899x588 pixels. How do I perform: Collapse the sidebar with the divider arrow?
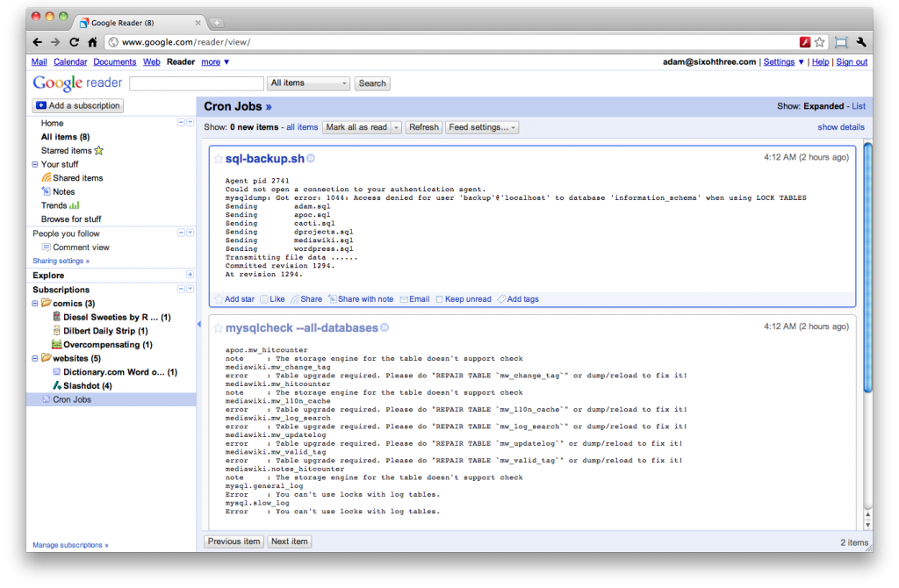point(199,324)
